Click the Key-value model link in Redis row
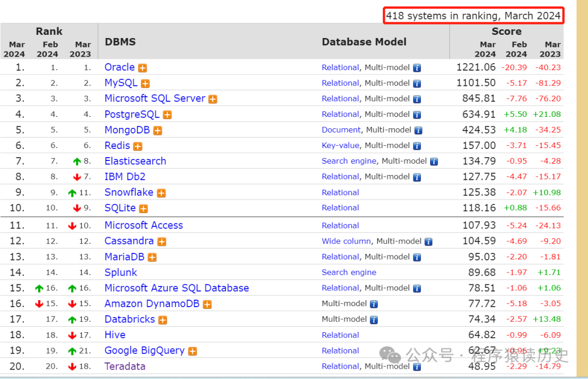The height and width of the screenshot is (379, 588). [340, 145]
